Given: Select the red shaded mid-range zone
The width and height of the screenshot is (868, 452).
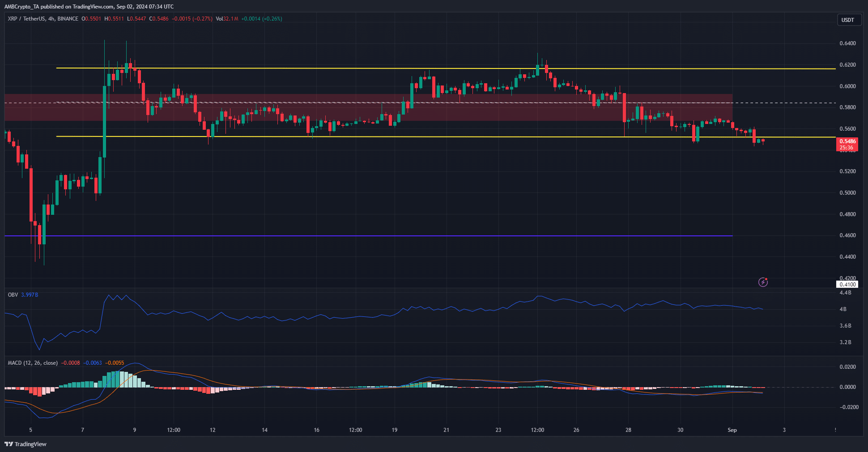Looking at the screenshot, I should (369, 107).
